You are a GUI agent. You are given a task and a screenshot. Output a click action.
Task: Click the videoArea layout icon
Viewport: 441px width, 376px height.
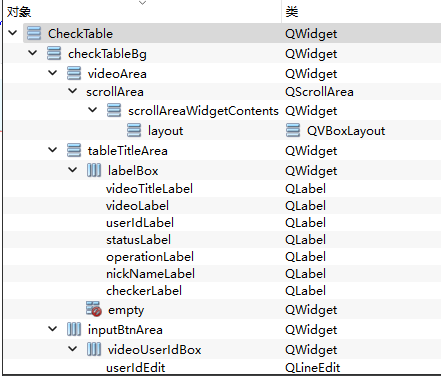coord(74,73)
